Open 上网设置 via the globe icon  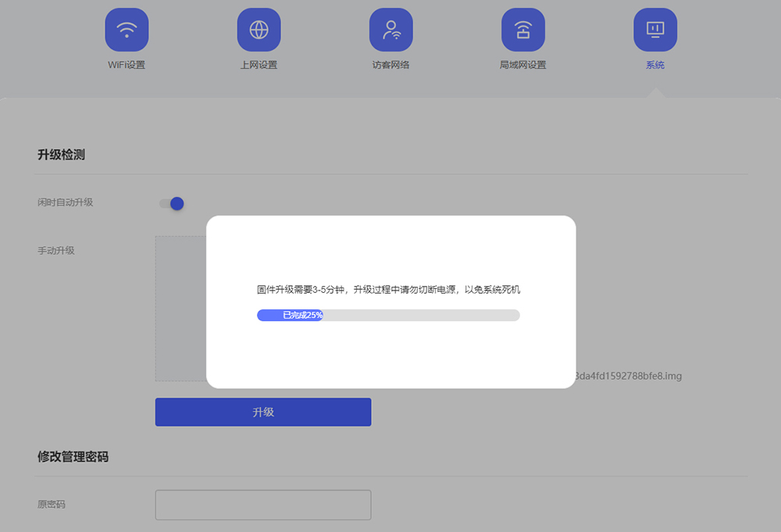(x=259, y=29)
